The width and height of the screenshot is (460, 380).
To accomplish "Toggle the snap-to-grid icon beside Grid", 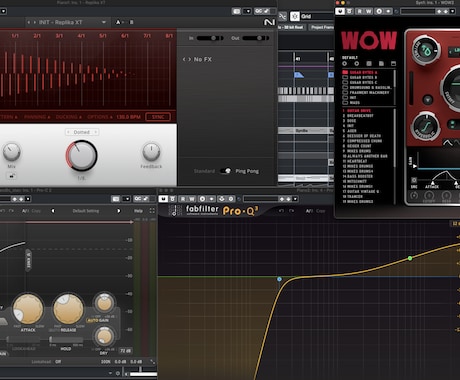I will [295, 16].
